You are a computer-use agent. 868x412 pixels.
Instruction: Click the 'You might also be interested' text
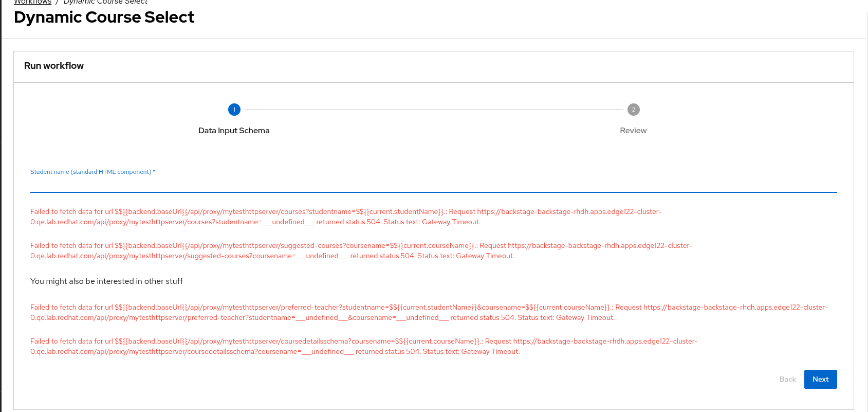[x=106, y=281]
